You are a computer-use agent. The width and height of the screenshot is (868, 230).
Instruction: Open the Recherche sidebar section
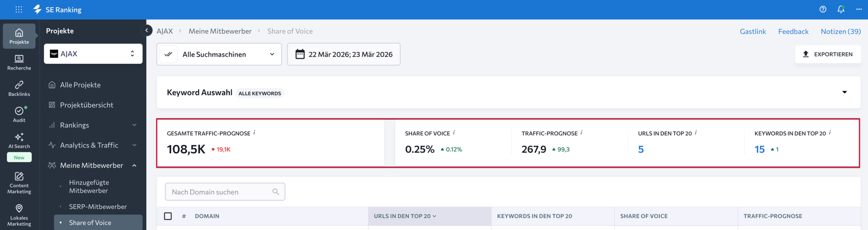[19, 62]
